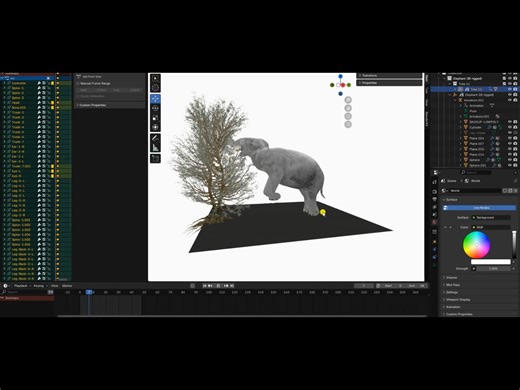Open the Playback menu in timeline
This screenshot has height=390, width=520.
21,286
